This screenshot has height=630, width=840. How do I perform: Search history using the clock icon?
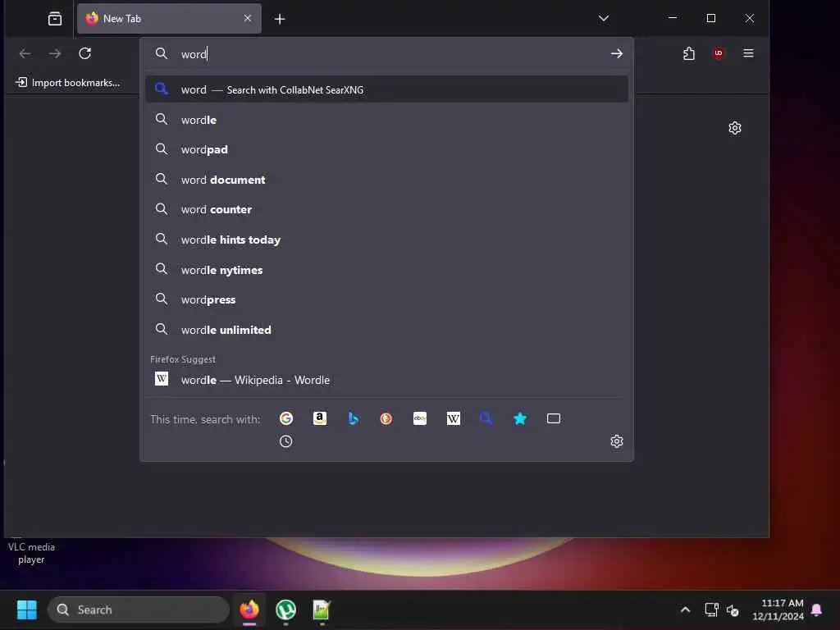point(286,441)
